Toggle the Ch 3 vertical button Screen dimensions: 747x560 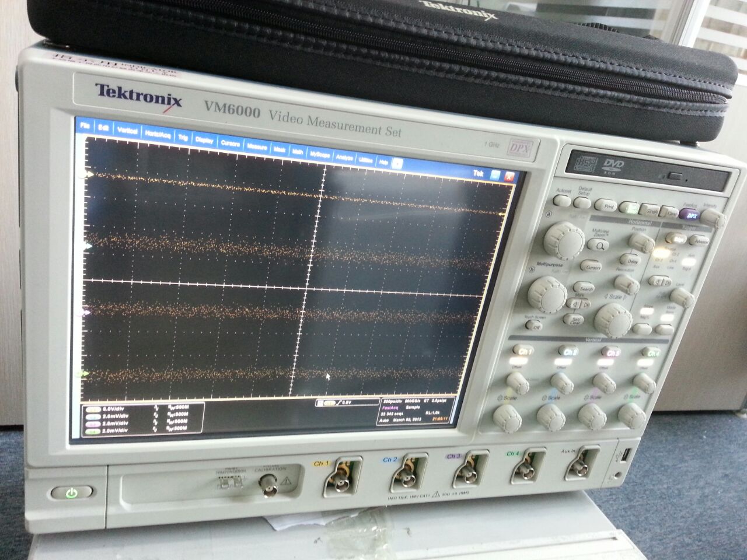611,352
